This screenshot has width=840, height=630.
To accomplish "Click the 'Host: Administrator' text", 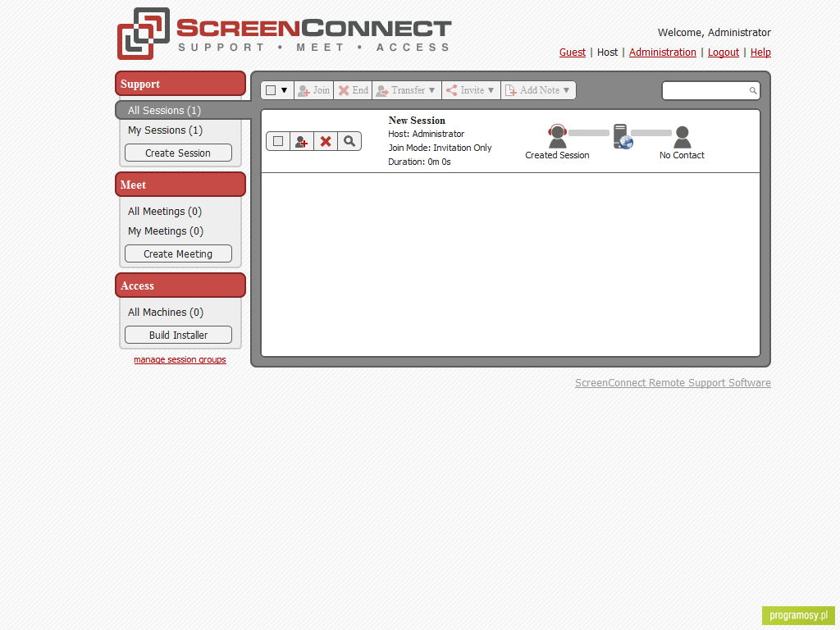I will 426,134.
